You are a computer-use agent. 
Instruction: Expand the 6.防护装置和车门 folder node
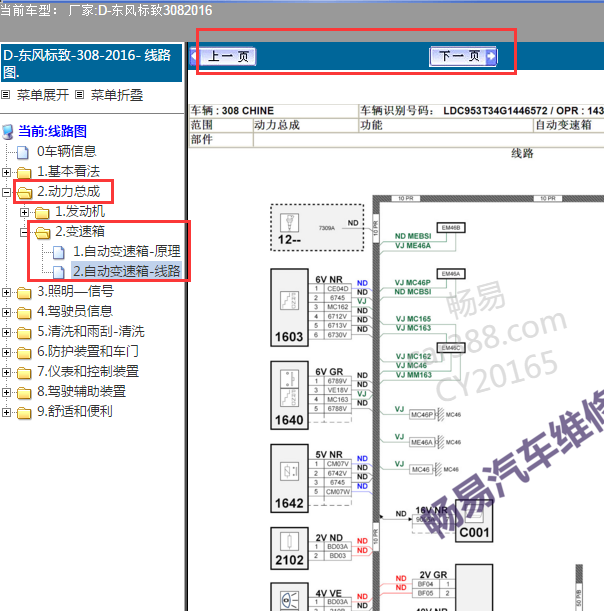click(x=6, y=352)
